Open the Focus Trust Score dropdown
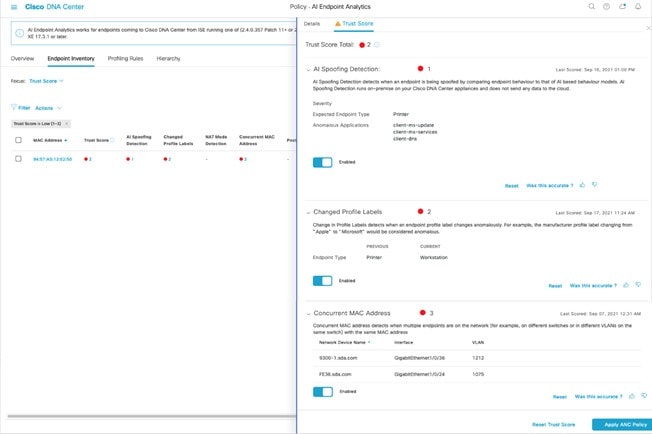 (x=46, y=81)
